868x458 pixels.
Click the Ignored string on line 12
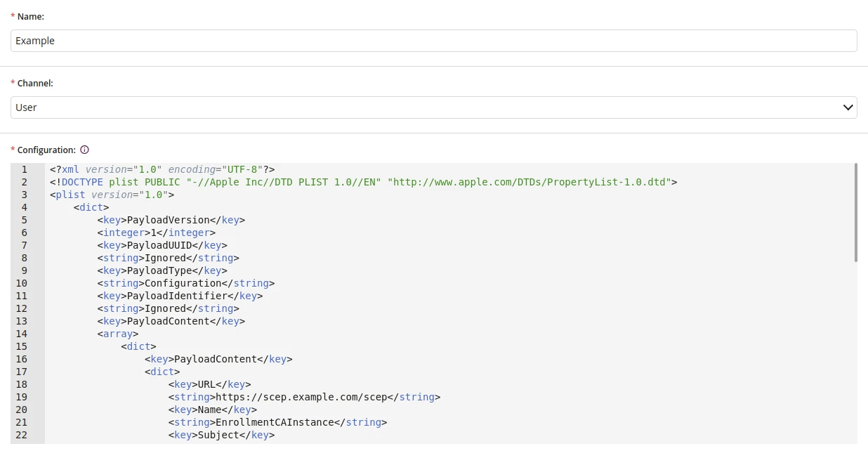[169, 308]
